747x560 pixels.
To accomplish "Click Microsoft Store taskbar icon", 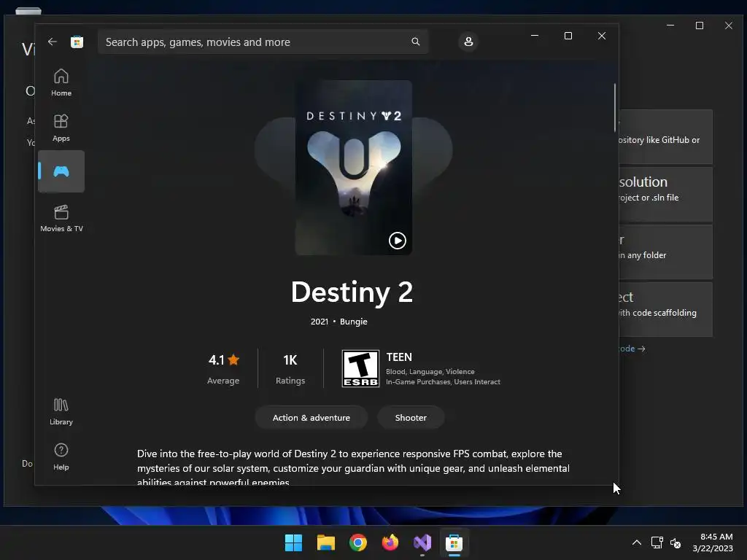I will (x=454, y=542).
